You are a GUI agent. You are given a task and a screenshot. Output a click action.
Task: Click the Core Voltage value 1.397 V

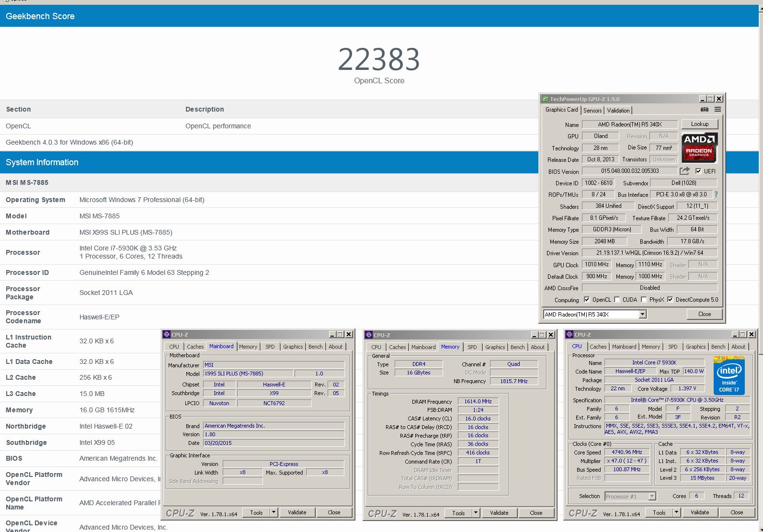[x=687, y=388]
